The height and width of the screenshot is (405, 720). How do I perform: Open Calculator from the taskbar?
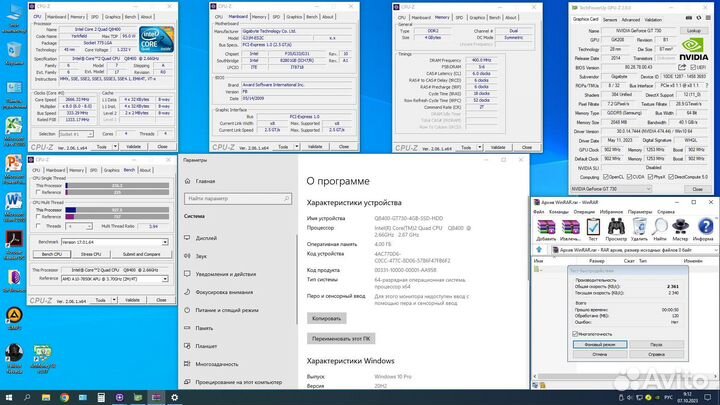pos(101,397)
